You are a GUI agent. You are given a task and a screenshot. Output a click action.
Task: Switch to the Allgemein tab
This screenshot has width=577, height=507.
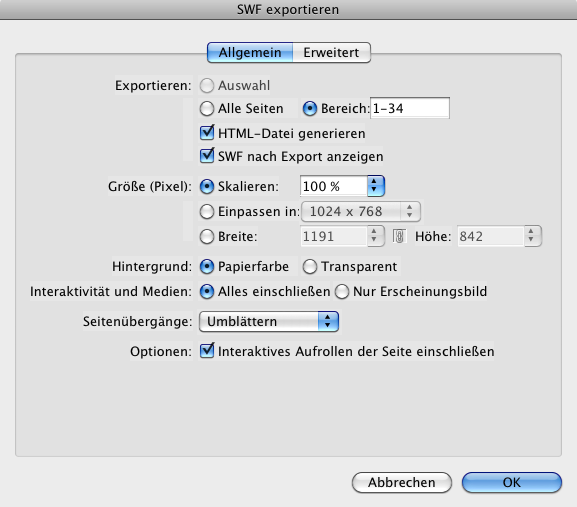coord(250,53)
